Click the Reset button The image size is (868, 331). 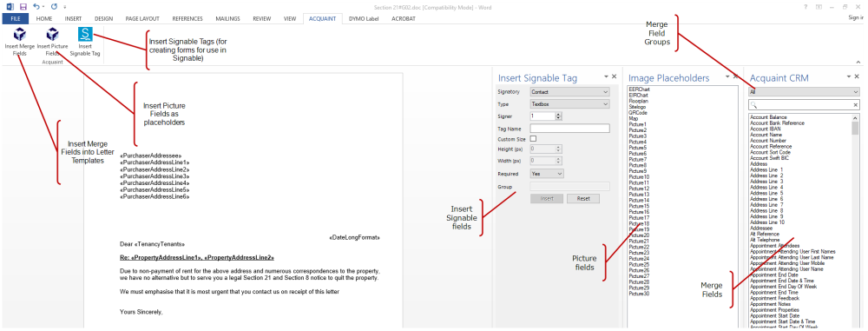[x=583, y=198]
